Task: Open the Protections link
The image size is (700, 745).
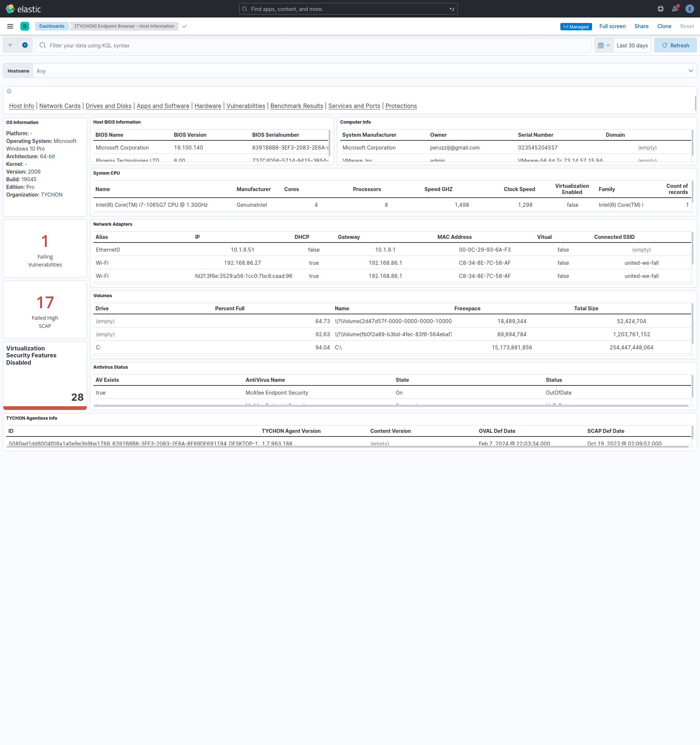Action: tap(401, 106)
